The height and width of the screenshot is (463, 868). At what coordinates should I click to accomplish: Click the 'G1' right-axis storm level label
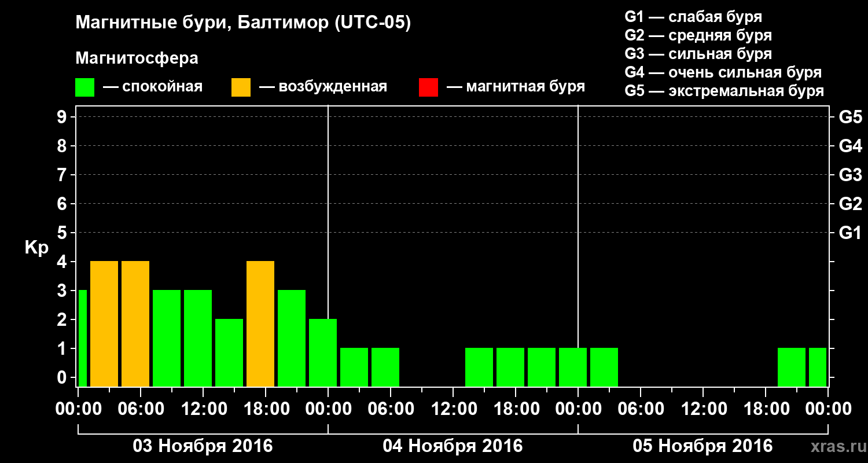click(850, 233)
